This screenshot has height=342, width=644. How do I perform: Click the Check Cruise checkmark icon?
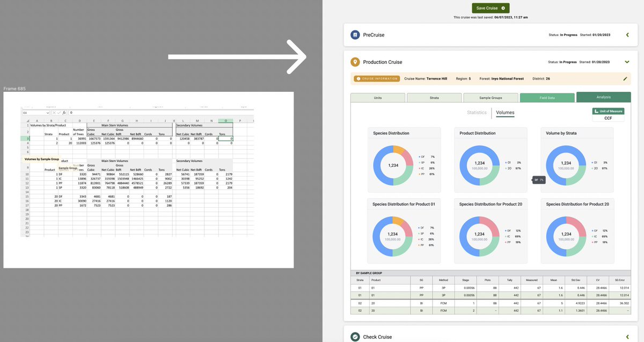(x=355, y=337)
